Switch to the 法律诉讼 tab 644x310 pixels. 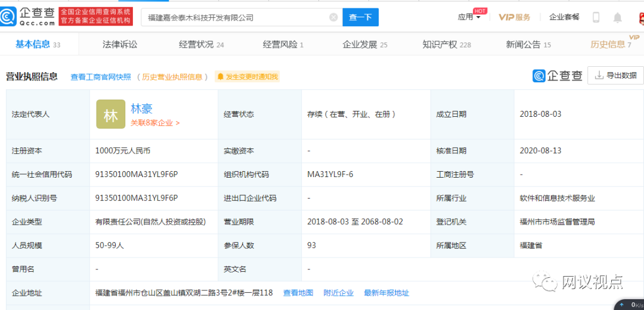[x=120, y=44]
